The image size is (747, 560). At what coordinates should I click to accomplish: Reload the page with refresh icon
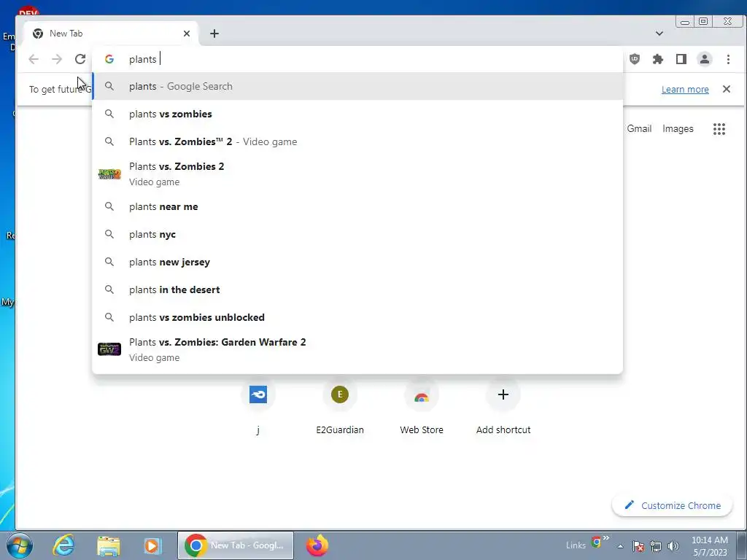click(x=80, y=59)
